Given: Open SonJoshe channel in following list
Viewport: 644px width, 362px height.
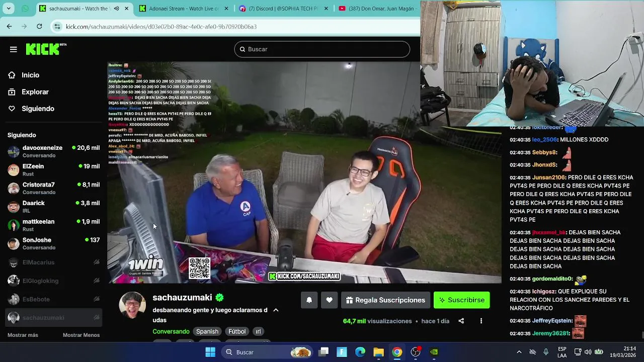Looking at the screenshot, I should pos(53,243).
